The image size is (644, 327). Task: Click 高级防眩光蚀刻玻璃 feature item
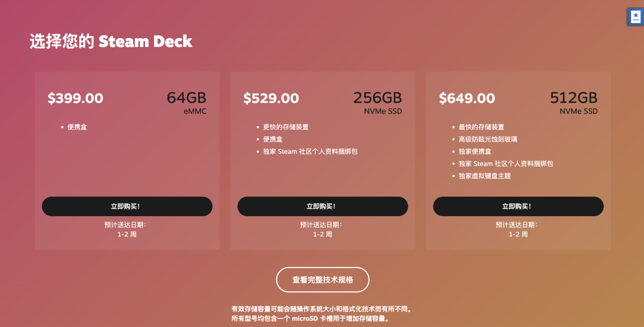click(488, 139)
